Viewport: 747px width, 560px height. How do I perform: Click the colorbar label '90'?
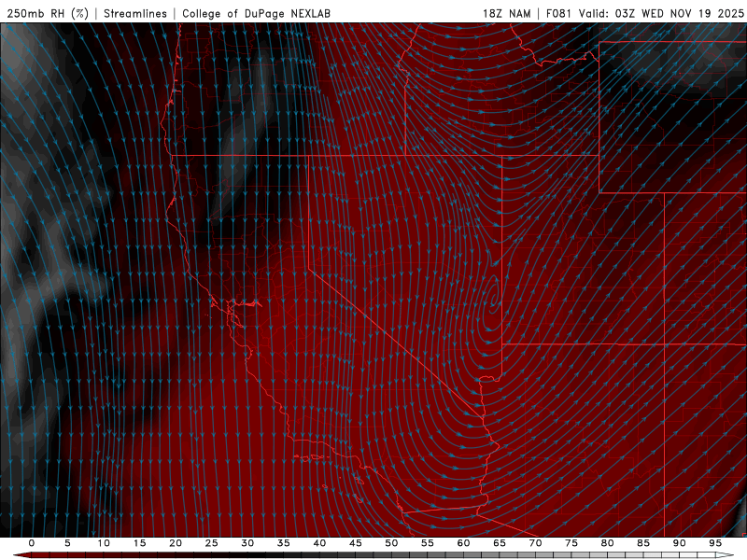point(680,543)
